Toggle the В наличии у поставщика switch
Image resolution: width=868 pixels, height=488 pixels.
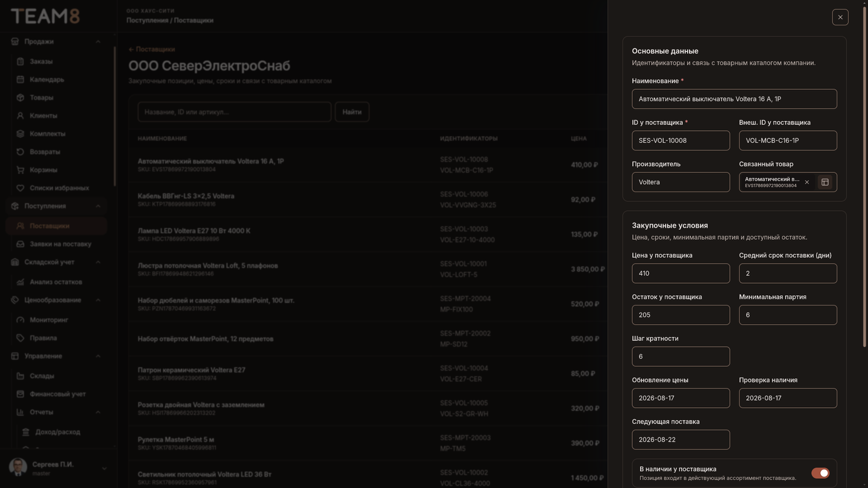coord(820,473)
